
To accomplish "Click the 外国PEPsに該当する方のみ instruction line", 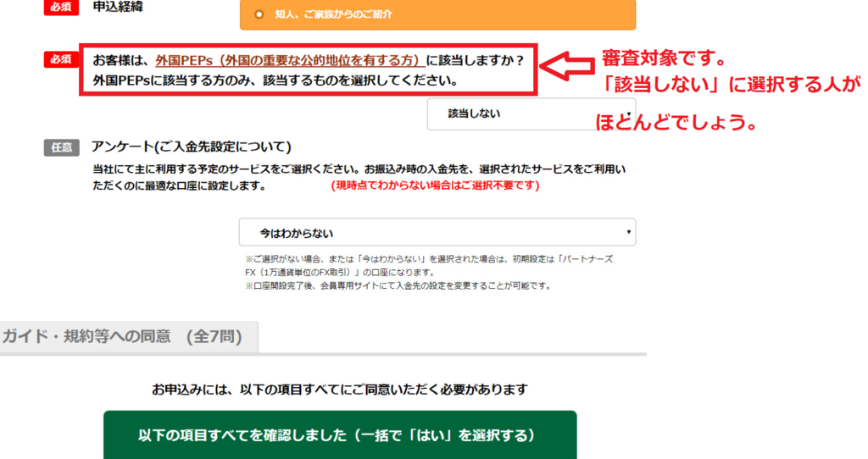I will pos(275,80).
